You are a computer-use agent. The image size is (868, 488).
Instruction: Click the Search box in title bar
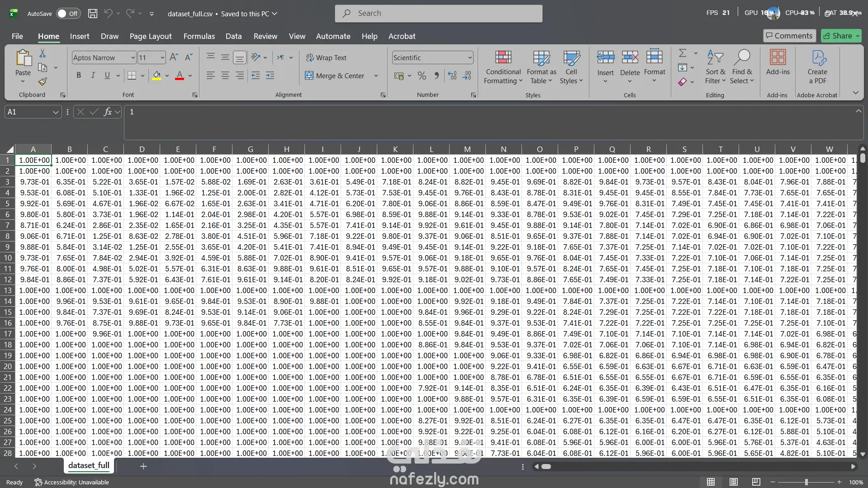click(x=439, y=14)
